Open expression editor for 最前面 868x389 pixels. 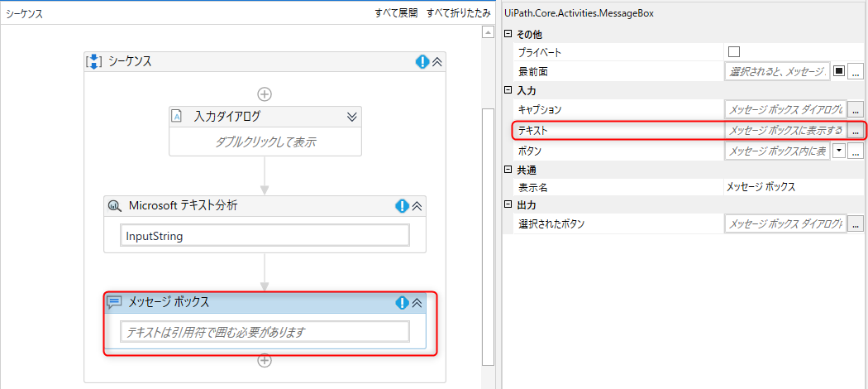pos(856,71)
